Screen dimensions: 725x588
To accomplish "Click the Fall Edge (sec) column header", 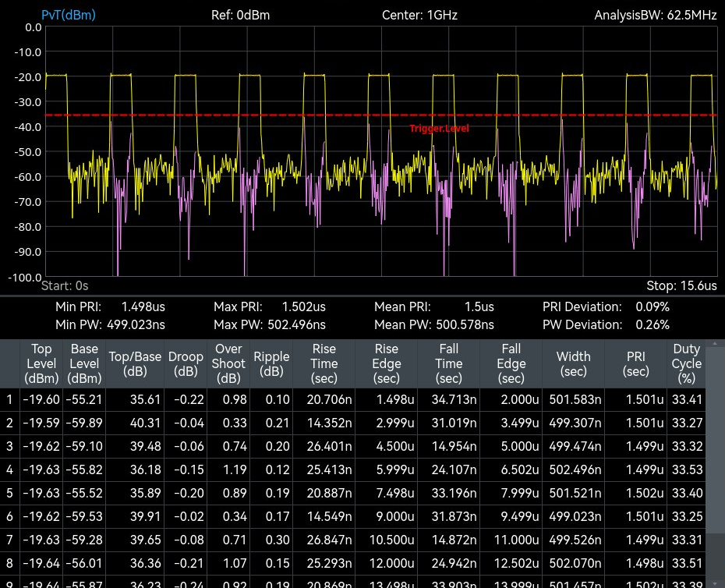I will click(x=511, y=363).
